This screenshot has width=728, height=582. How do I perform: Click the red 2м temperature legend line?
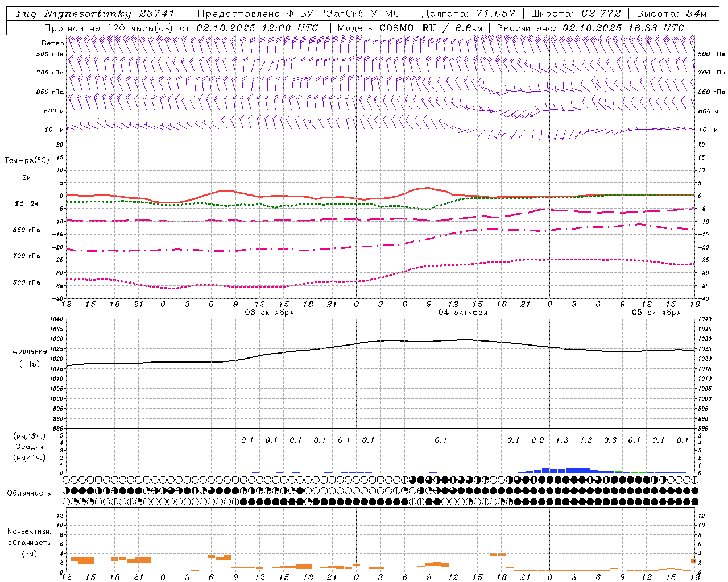click(26, 184)
